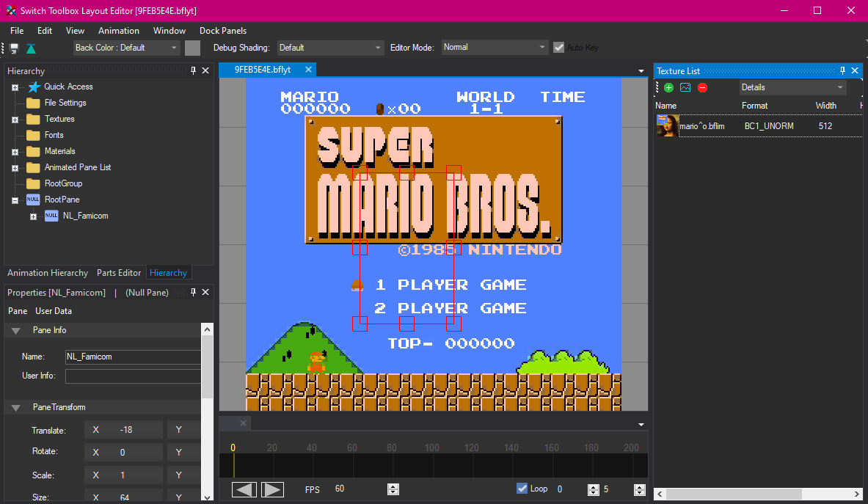The height and width of the screenshot is (504, 868).
Task: Expand the Materials tree node
Action: (x=15, y=152)
